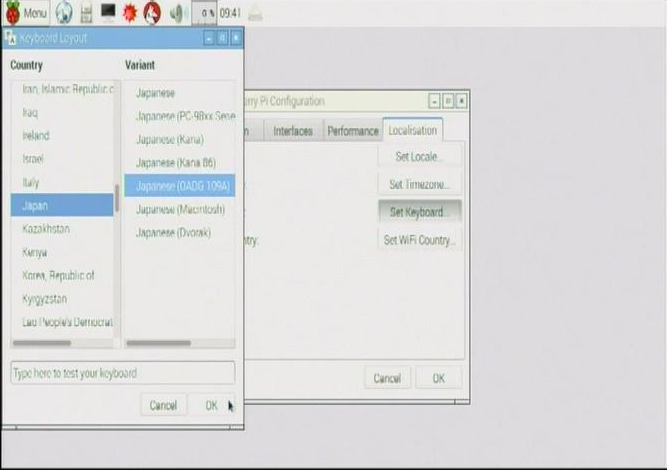The width and height of the screenshot is (667, 470).
Task: Click the keyboard test input field
Action: 123,373
